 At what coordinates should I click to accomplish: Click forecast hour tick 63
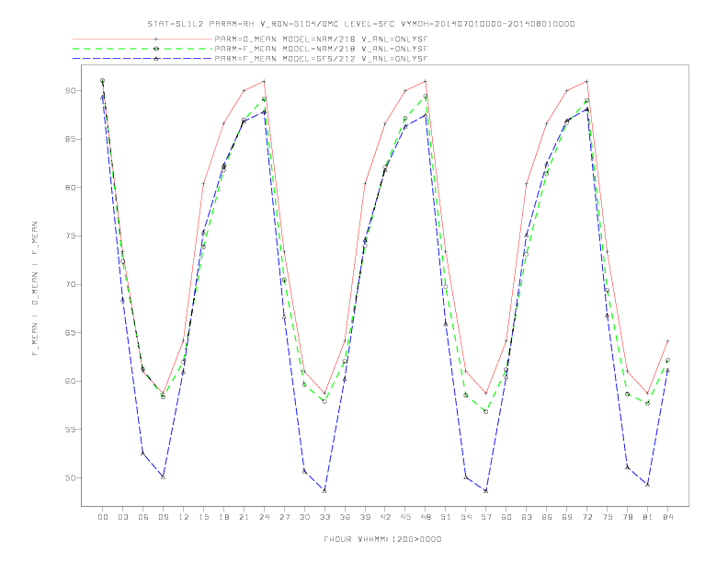[x=527, y=517]
